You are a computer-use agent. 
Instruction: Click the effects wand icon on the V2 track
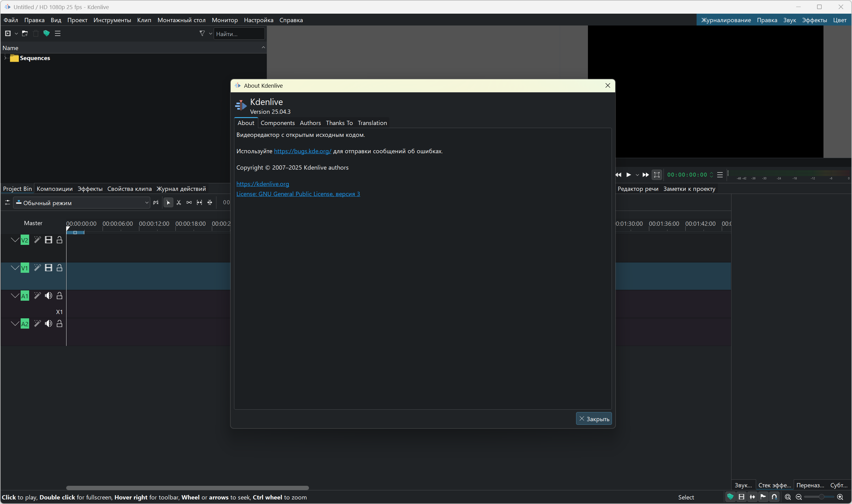tap(37, 240)
